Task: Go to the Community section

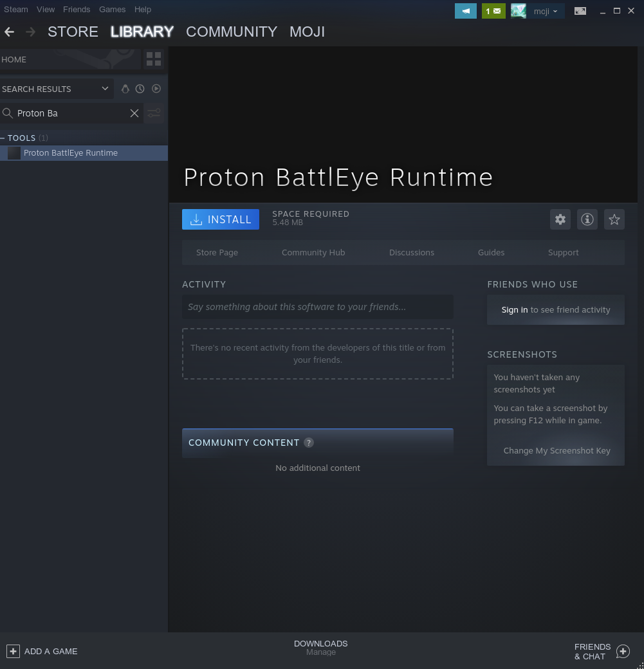Action: [x=232, y=32]
